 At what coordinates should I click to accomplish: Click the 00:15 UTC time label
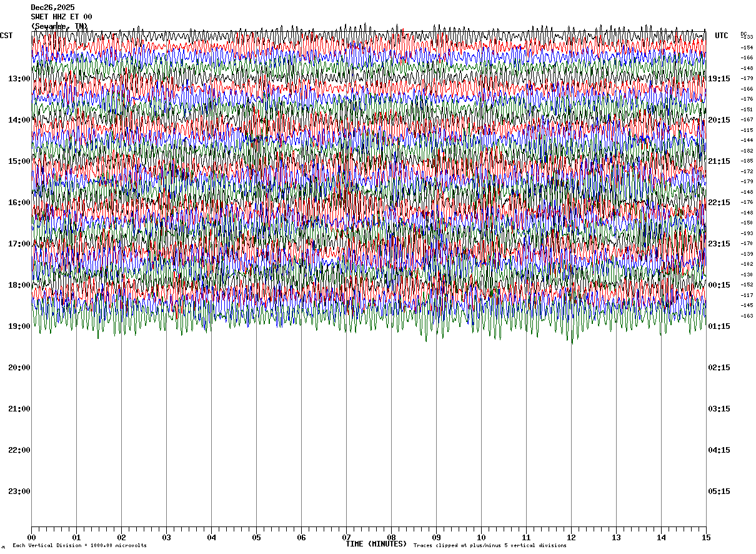pyautogui.click(x=719, y=285)
